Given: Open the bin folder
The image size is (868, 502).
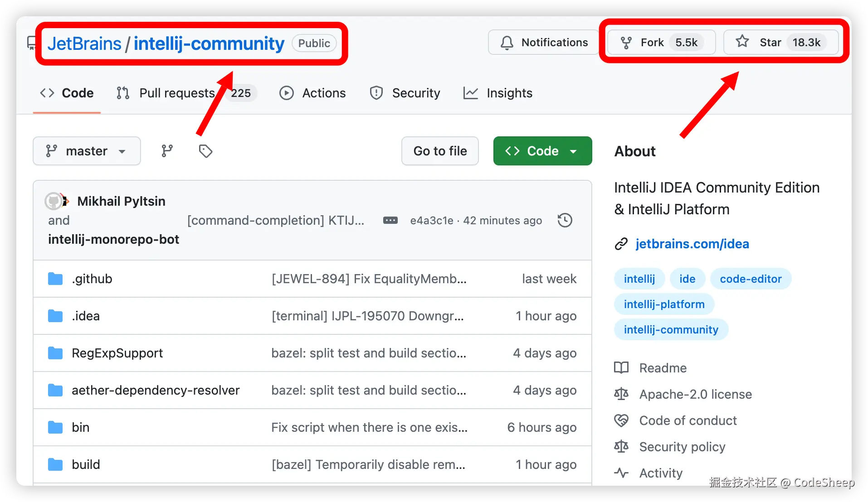Looking at the screenshot, I should pos(80,427).
